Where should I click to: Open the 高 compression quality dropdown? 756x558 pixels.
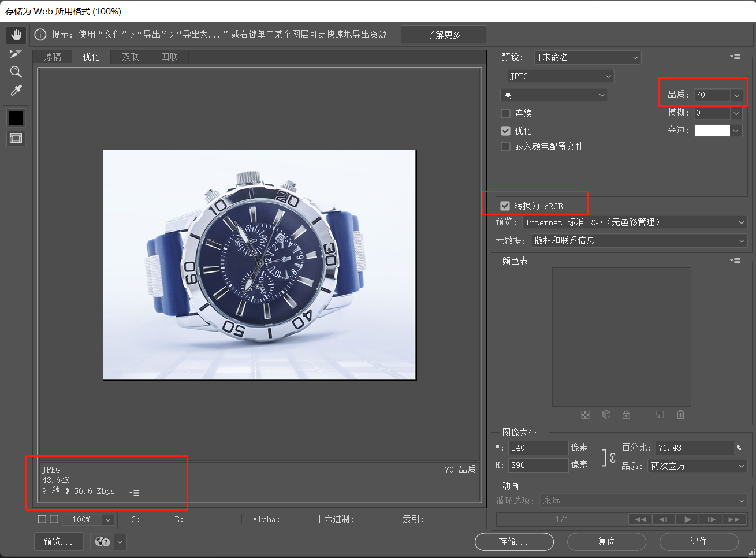click(554, 95)
